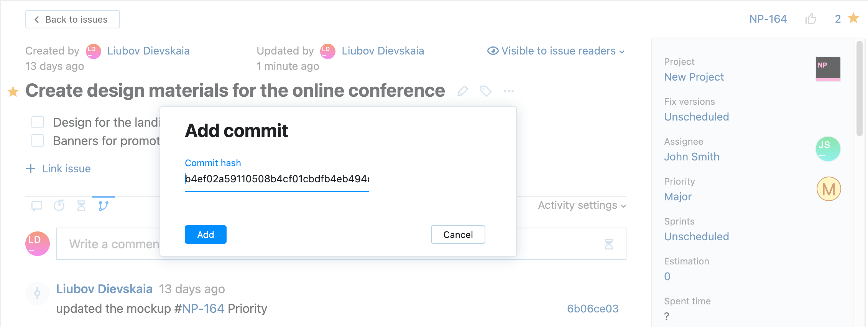Switch to the comments activity tab

[x=37, y=206]
